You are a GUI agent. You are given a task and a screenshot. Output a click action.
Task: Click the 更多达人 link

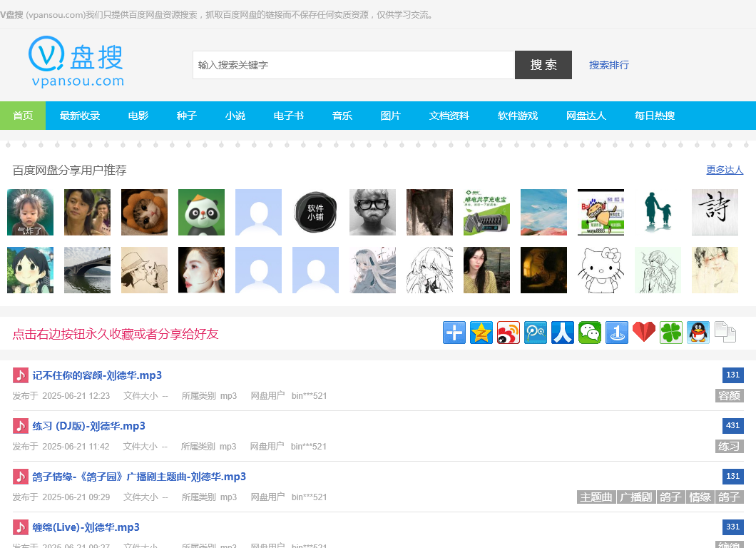[725, 170]
